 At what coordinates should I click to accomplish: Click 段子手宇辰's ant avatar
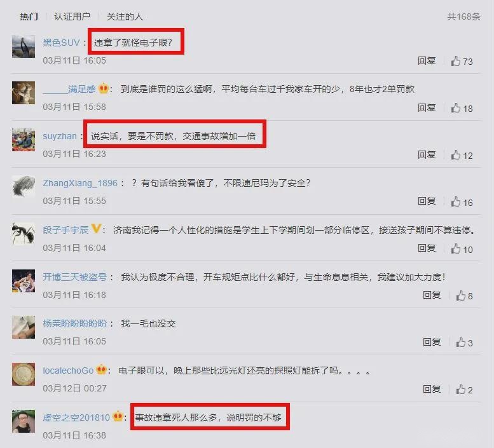(x=24, y=233)
